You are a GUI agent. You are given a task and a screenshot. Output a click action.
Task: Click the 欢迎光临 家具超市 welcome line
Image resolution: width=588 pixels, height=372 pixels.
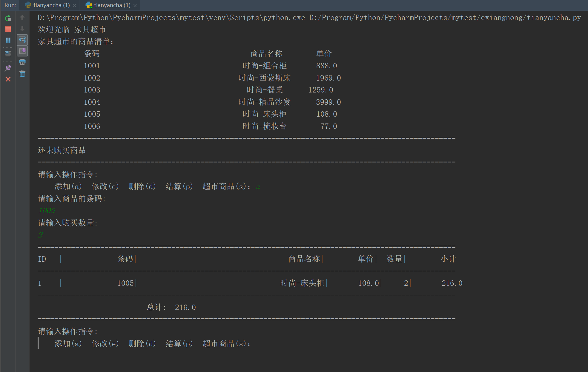pos(72,30)
